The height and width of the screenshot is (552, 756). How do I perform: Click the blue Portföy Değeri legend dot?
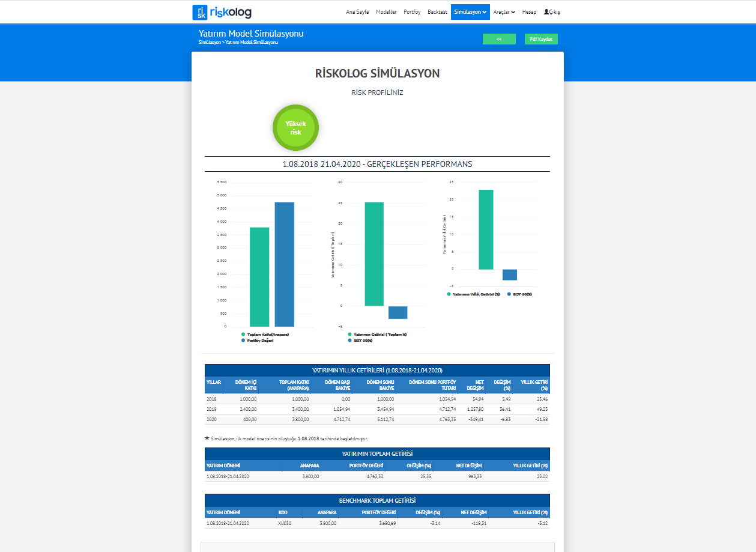(243, 341)
